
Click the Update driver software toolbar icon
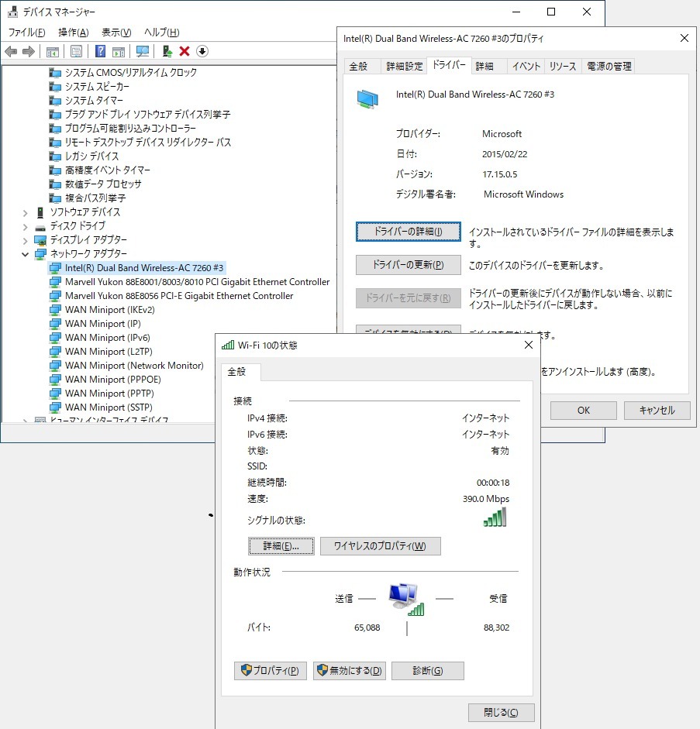pos(166,51)
